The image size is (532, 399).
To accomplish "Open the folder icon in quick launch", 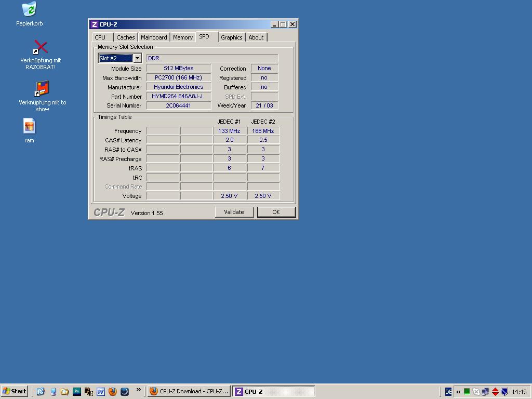I will click(65, 392).
